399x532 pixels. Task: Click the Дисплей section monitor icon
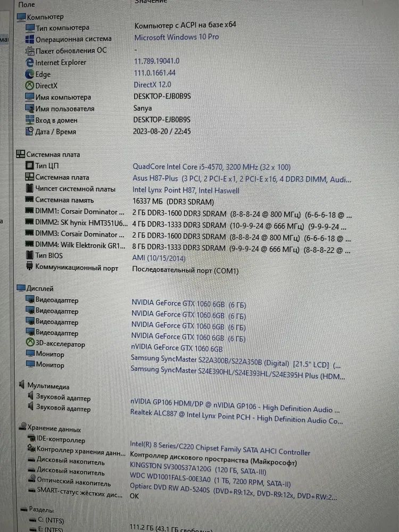[21, 288]
